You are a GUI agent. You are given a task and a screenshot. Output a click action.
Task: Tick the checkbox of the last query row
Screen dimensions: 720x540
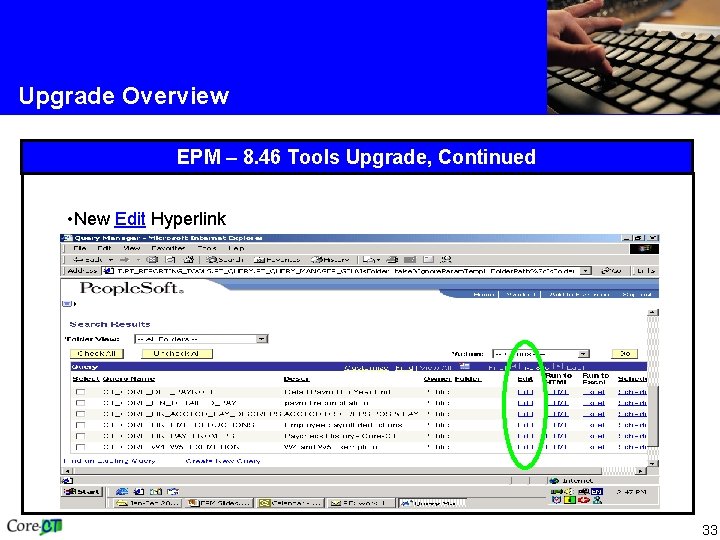pos(80,447)
